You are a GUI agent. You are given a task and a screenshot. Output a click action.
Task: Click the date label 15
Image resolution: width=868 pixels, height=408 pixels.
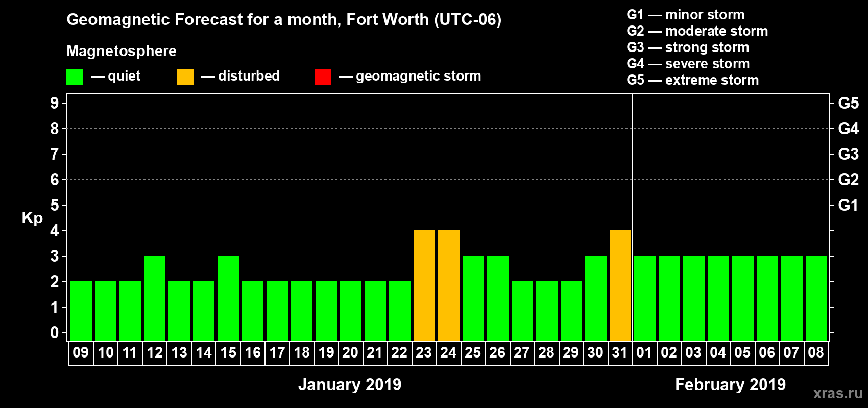[x=228, y=352]
